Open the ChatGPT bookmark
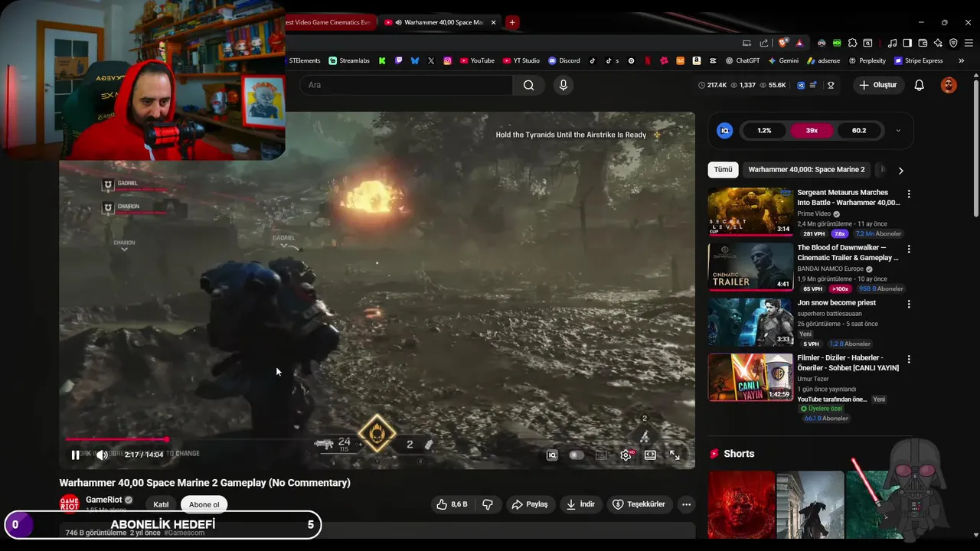 click(x=743, y=60)
